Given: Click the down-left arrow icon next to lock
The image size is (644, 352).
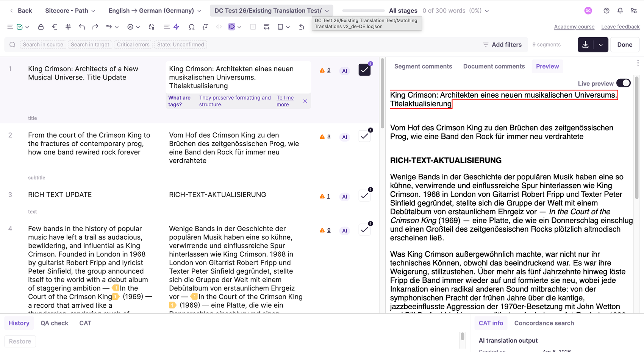Looking at the screenshot, I should point(55,27).
